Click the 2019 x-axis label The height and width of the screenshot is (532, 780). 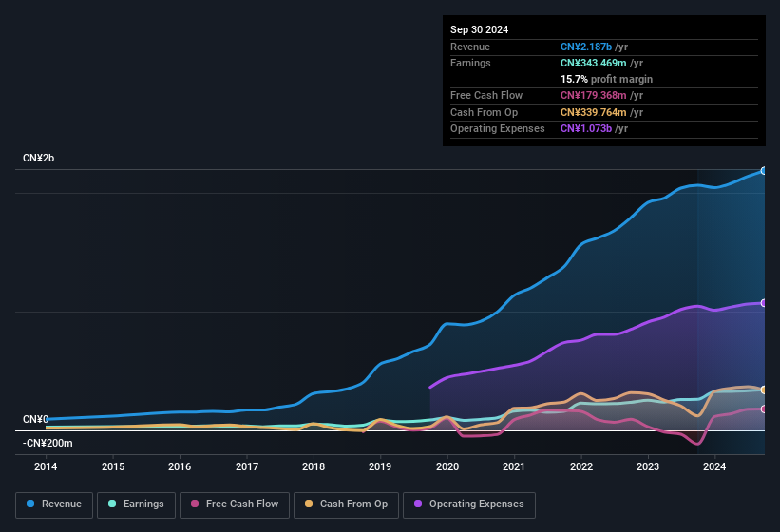tap(380, 466)
